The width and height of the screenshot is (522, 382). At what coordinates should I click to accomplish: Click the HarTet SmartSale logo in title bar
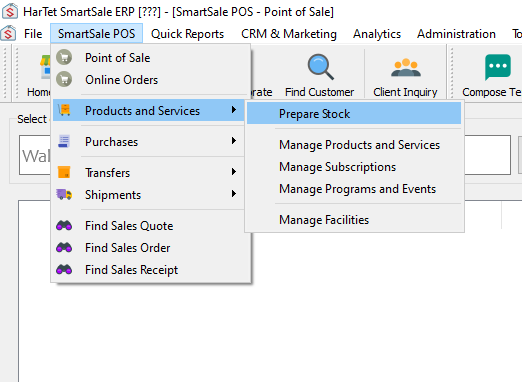10,11
